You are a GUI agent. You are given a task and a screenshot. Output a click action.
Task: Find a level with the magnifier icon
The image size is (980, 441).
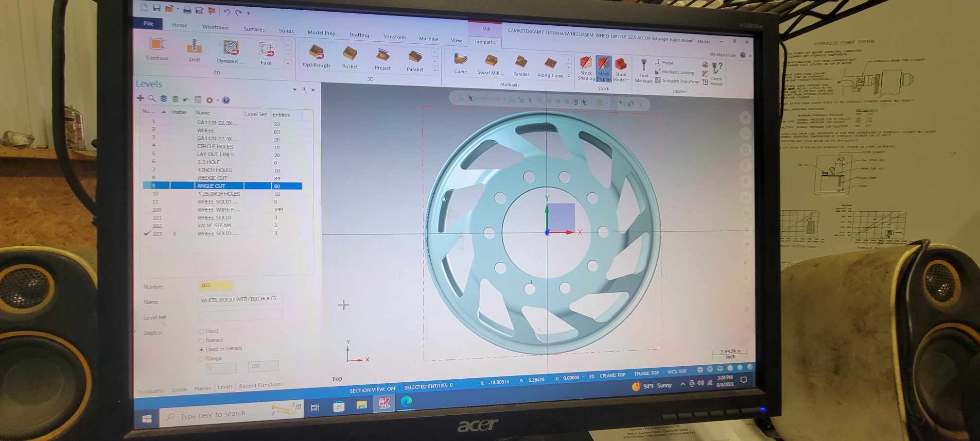152,99
